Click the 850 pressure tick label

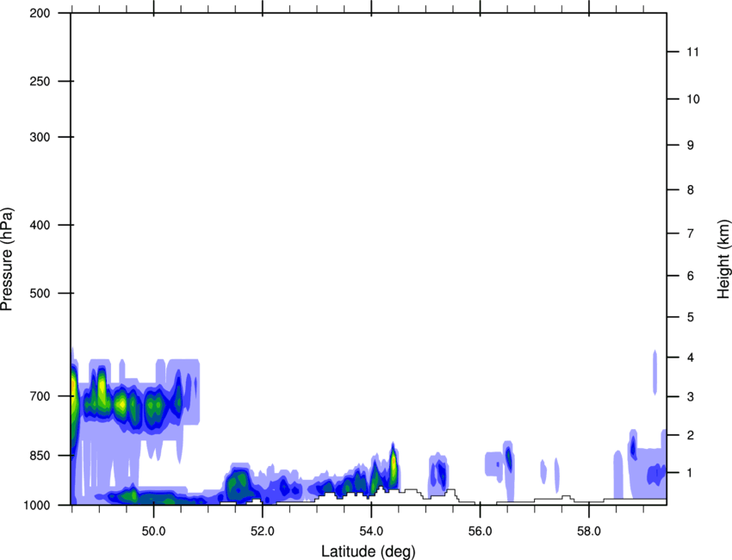pos(40,456)
